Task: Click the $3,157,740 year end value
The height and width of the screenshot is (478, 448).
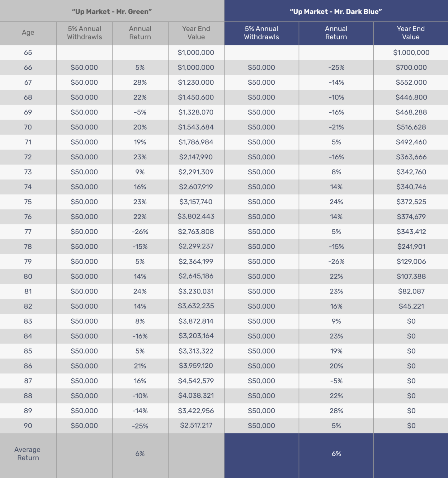Action: [196, 202]
